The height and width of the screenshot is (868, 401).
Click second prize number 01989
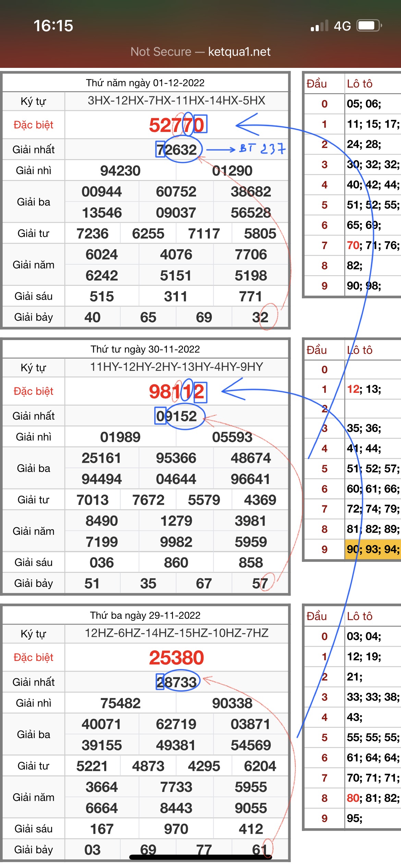120,437
